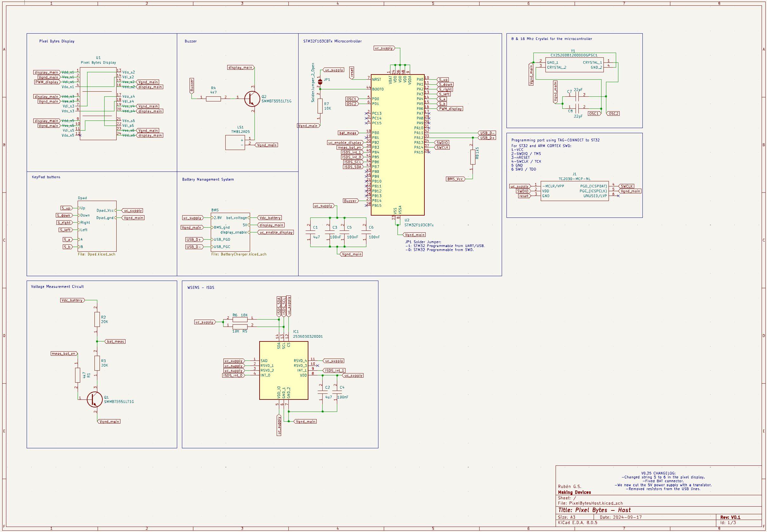Click the 'JP1 Solder Jumper:' note text
Viewport: 767px width, 532px height.
click(x=423, y=242)
